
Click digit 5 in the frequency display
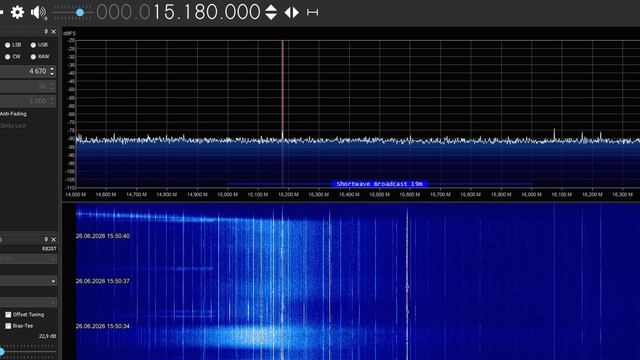pyautogui.click(x=170, y=12)
